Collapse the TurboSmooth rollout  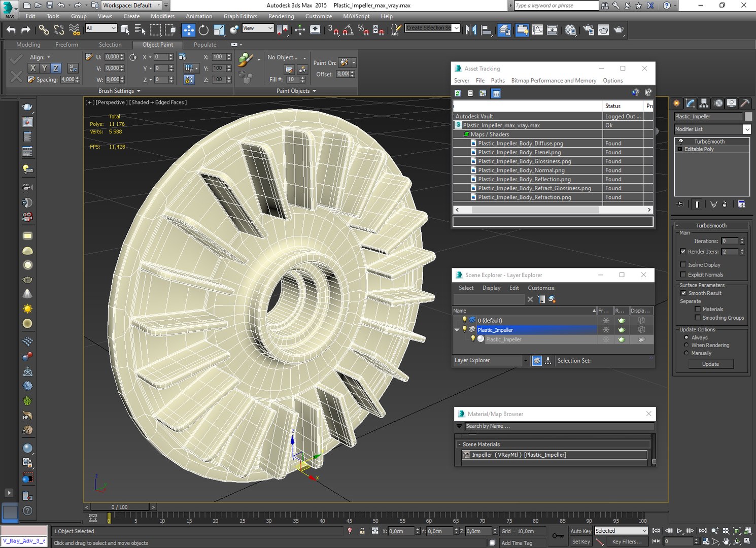pos(710,226)
